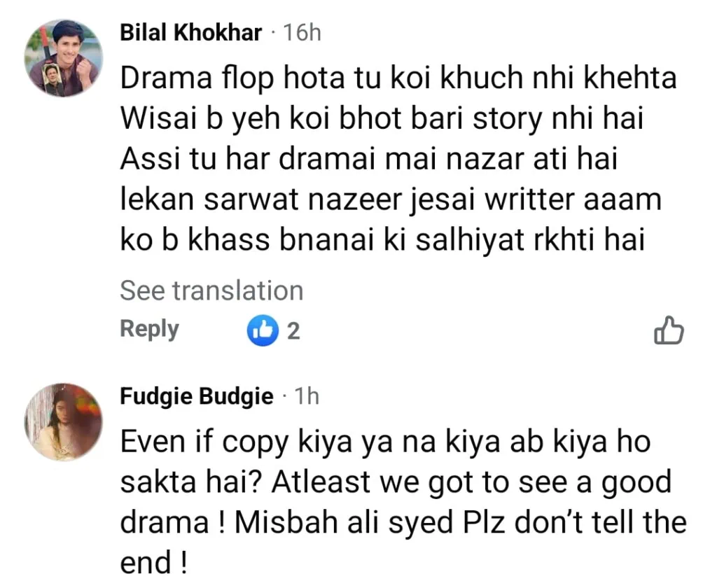Like Bilal Khokhar's comment with thumbs-up outline
The height and width of the screenshot is (588, 717).
668,331
